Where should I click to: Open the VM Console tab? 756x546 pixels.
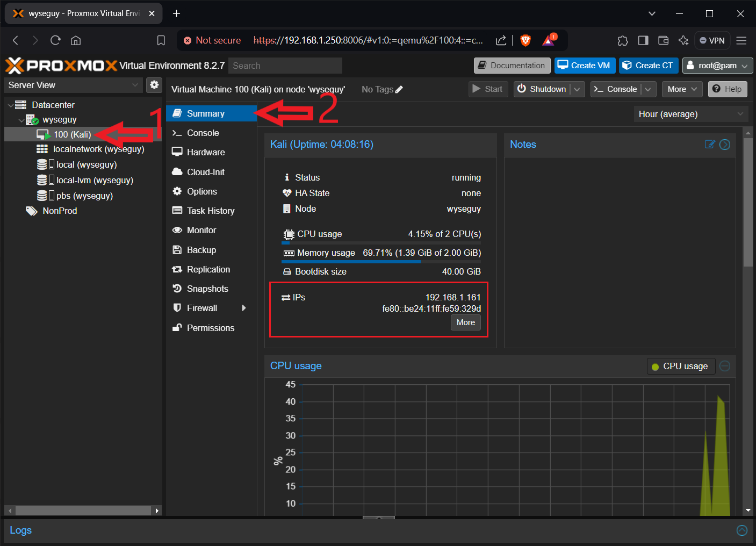click(x=212, y=133)
